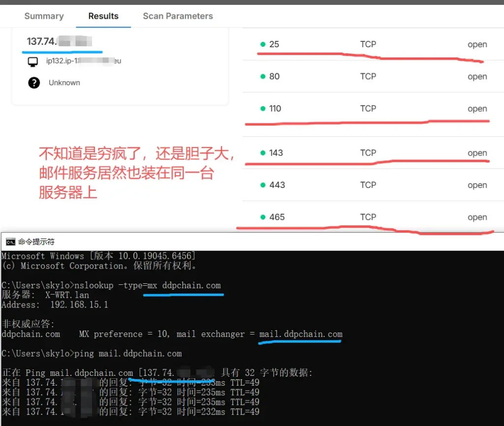Click the green status dot for port 143

click(x=263, y=153)
